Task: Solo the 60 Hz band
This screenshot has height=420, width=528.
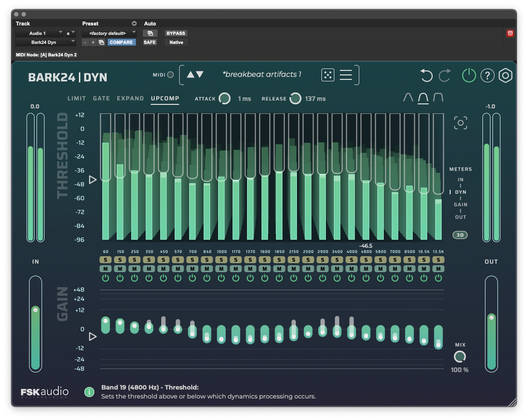Action: click(x=105, y=260)
